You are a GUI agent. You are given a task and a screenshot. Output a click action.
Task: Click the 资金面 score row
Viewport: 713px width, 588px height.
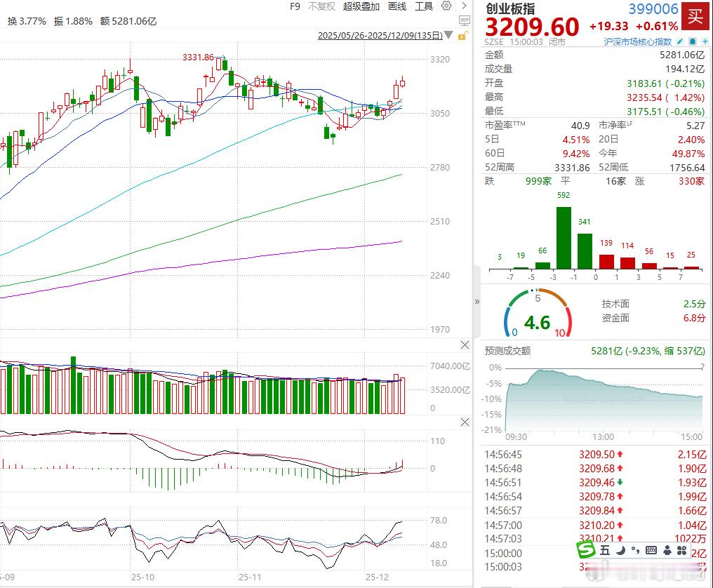tap(653, 318)
